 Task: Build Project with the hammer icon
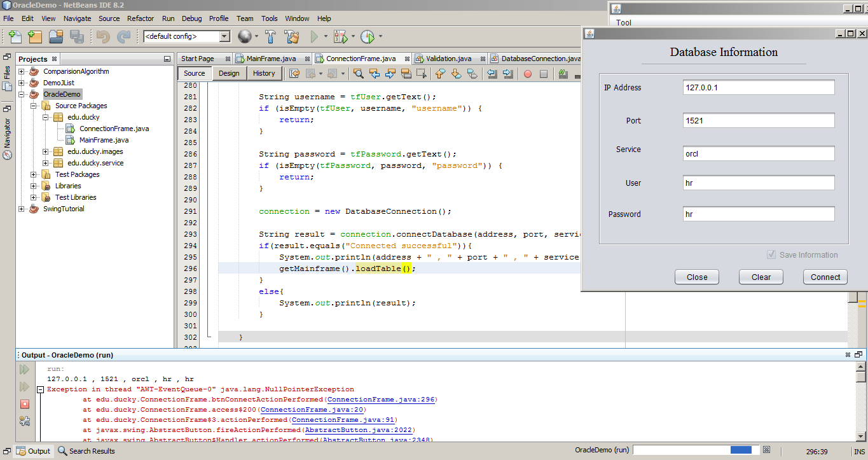pyautogui.click(x=270, y=37)
